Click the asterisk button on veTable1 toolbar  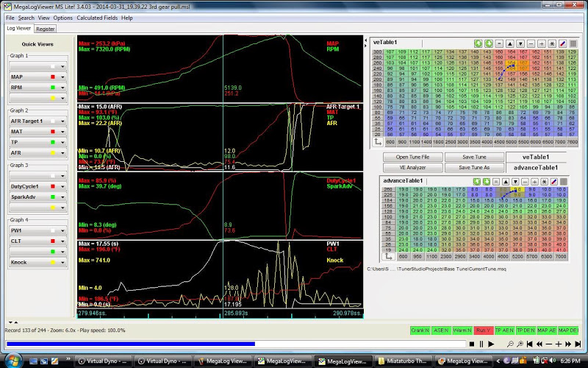pyautogui.click(x=552, y=43)
